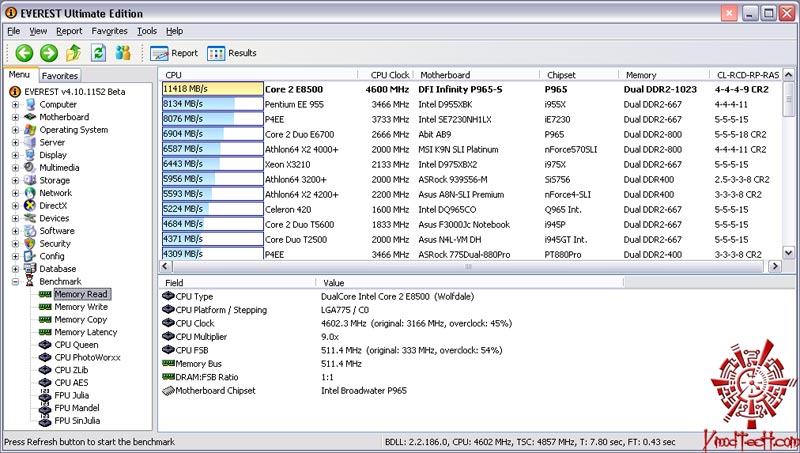Screen dimensions: 800x453
Task: Expand the Storage tree node
Action: [x=16, y=180]
